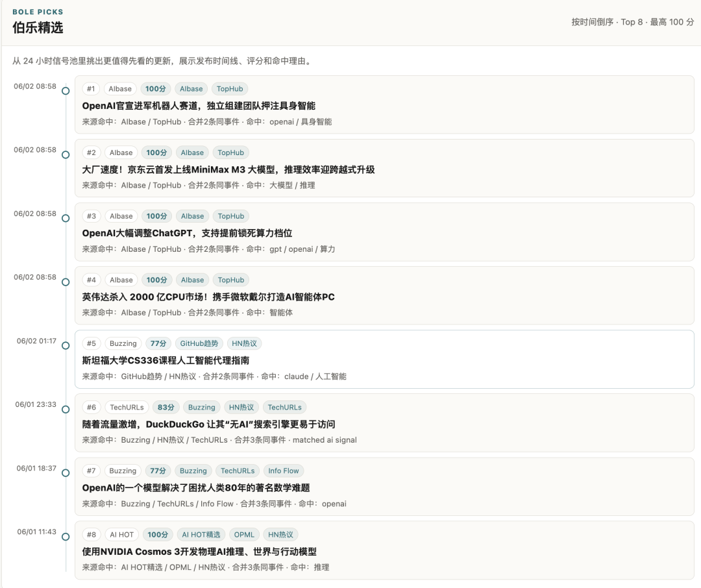Click the 06/01 23:33 timestamp
The height and width of the screenshot is (588, 701).
click(x=36, y=405)
